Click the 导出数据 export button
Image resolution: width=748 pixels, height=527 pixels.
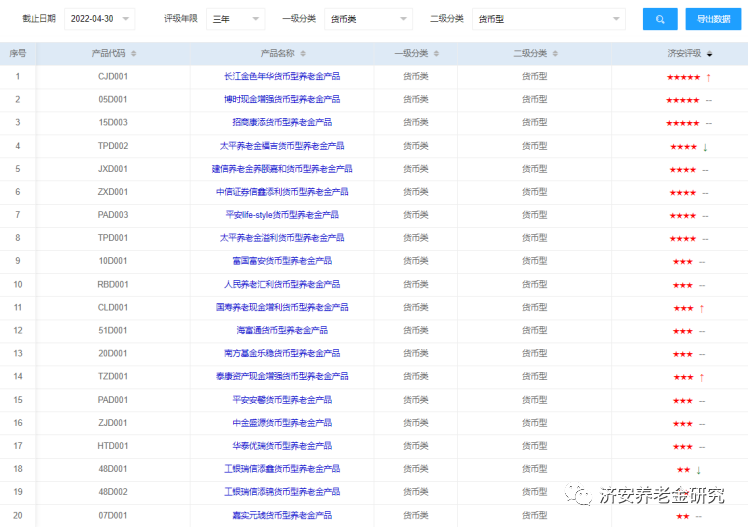[x=713, y=19]
